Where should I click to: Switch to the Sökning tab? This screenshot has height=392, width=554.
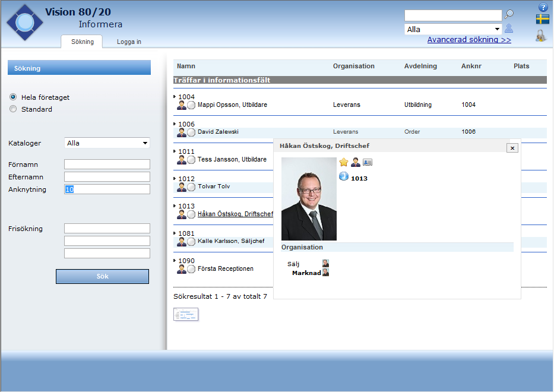click(x=82, y=42)
